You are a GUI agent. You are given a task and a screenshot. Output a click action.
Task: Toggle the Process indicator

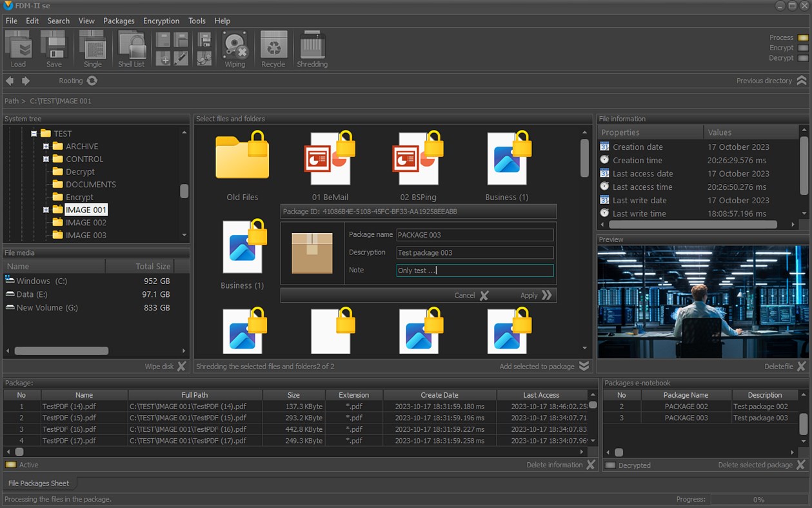803,37
